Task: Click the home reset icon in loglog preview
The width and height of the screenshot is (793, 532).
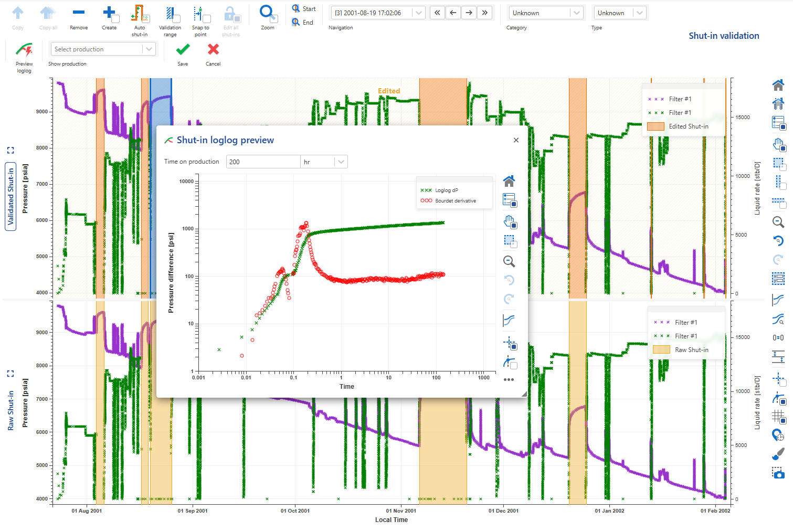Action: pyautogui.click(x=509, y=182)
